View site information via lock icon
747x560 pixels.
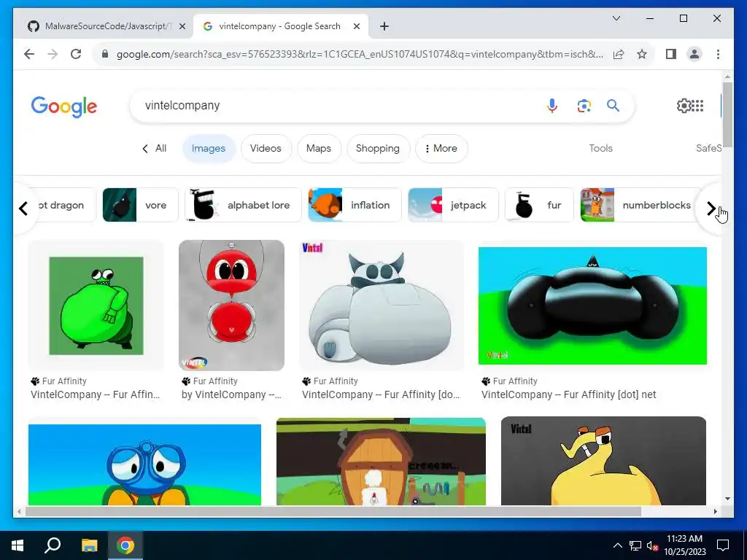pyautogui.click(x=105, y=54)
